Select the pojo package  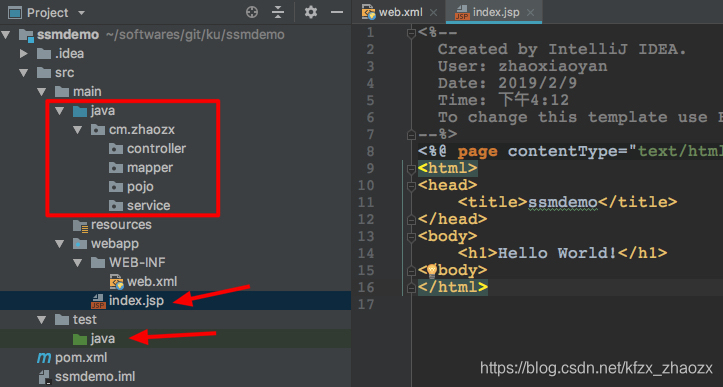click(x=140, y=186)
